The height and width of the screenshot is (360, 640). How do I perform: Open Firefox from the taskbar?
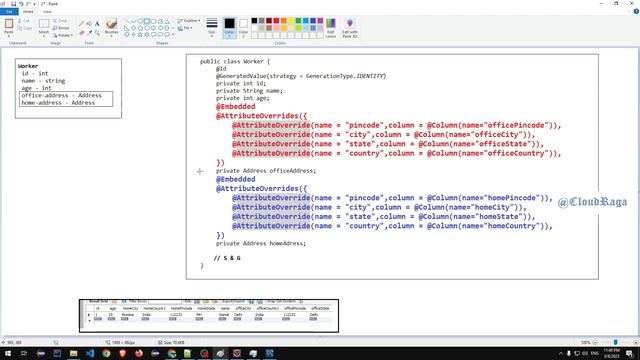139,353
